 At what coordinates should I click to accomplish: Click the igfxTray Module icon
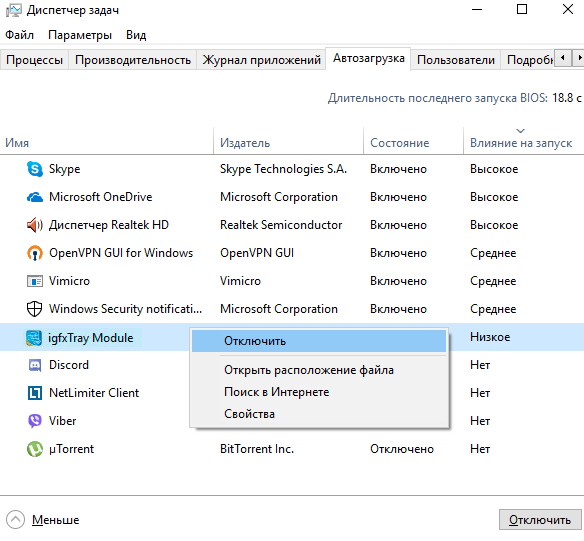click(34, 338)
